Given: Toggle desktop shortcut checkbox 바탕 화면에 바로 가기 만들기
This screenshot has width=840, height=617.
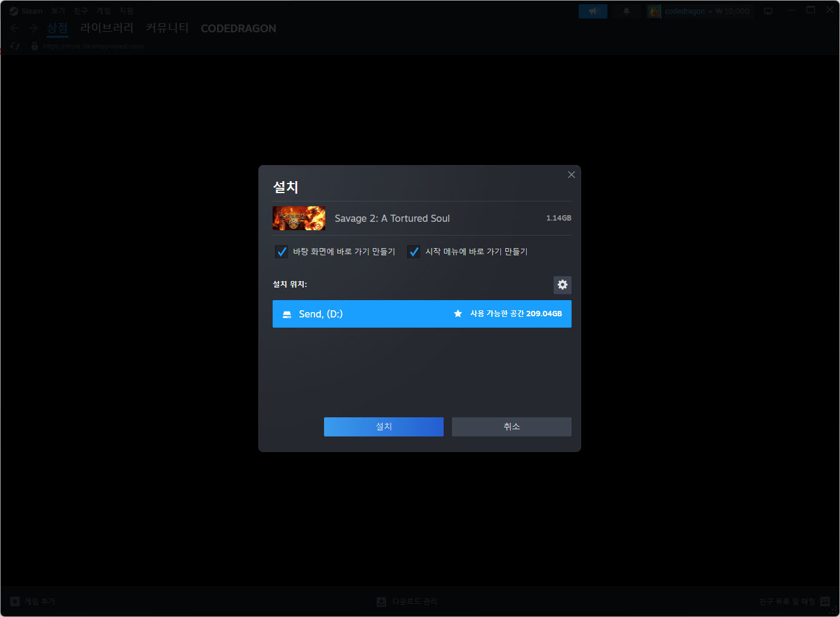Looking at the screenshot, I should point(282,252).
